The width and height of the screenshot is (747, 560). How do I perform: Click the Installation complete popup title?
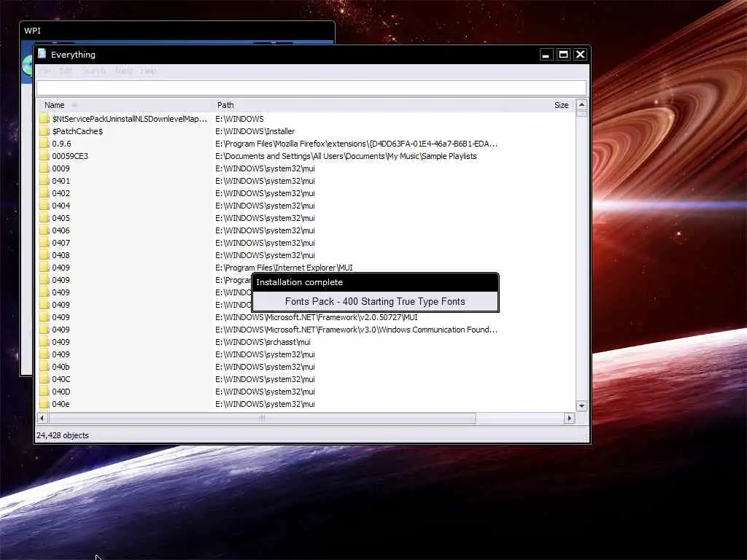pyautogui.click(x=299, y=282)
